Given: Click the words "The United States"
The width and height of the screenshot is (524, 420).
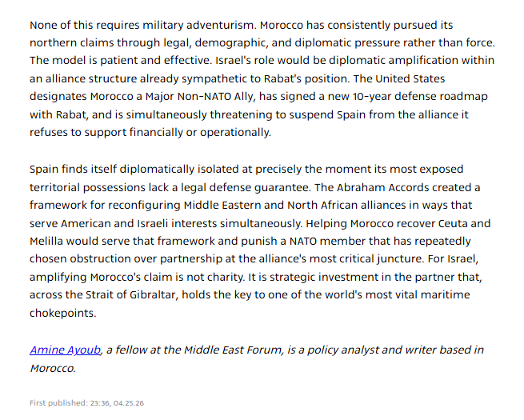Looking at the screenshot, I should tap(399, 78).
